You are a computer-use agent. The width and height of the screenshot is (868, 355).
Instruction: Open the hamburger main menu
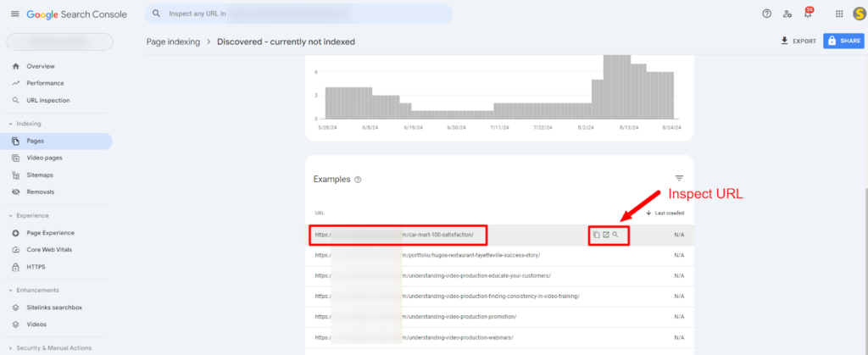tap(15, 14)
